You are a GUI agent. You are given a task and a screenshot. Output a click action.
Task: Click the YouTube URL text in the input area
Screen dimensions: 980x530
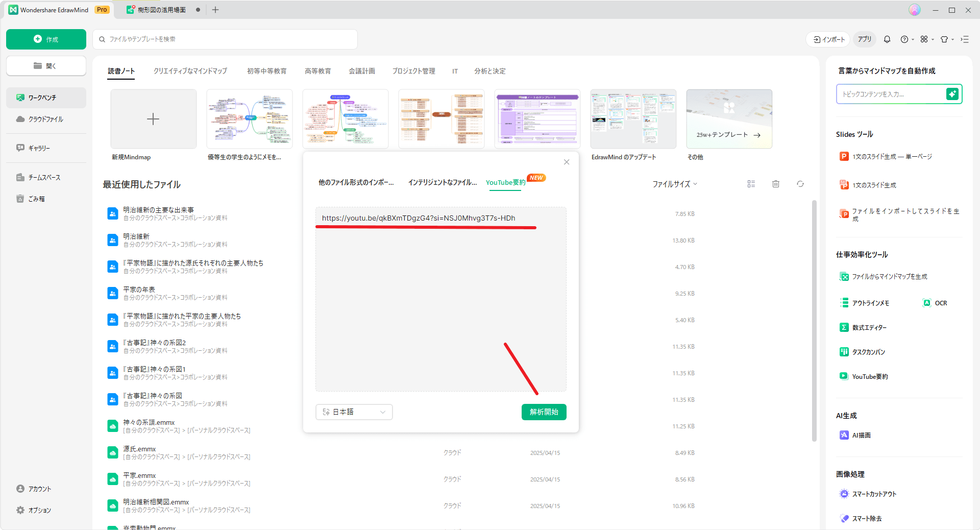(x=419, y=218)
